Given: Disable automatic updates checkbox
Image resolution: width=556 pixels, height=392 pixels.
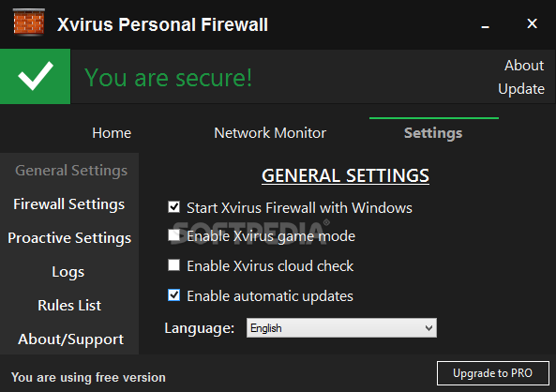Looking at the screenshot, I should coord(173,295).
